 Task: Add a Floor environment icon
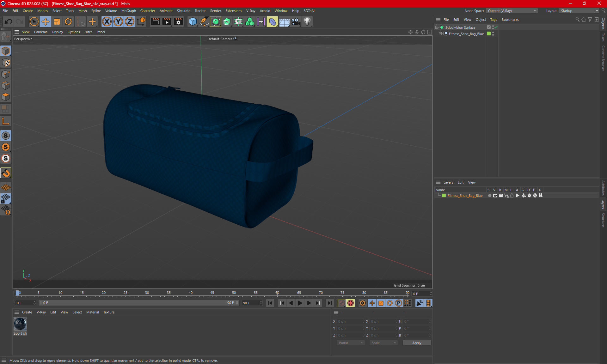tap(284, 21)
